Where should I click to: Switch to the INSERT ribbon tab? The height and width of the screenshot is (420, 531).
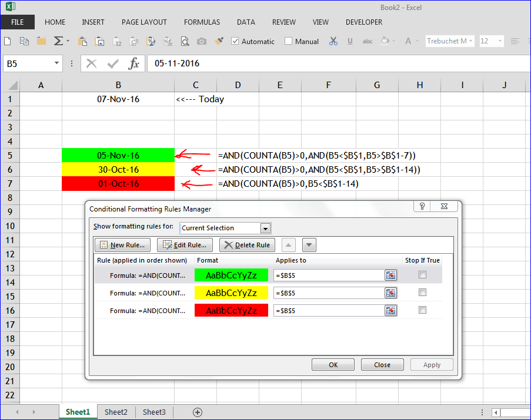coord(93,22)
